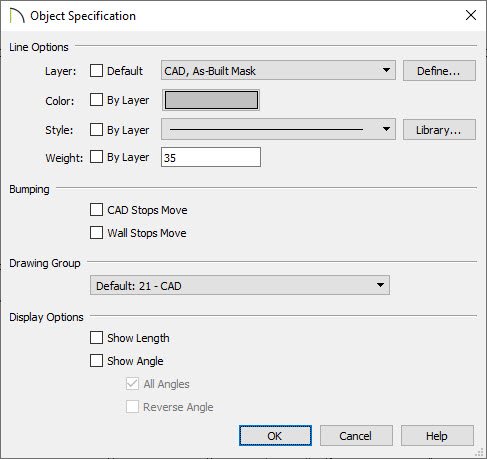Image resolution: width=487 pixels, height=459 pixels.
Task: Enable the Default layer checkbox
Action: pyautogui.click(x=96, y=71)
